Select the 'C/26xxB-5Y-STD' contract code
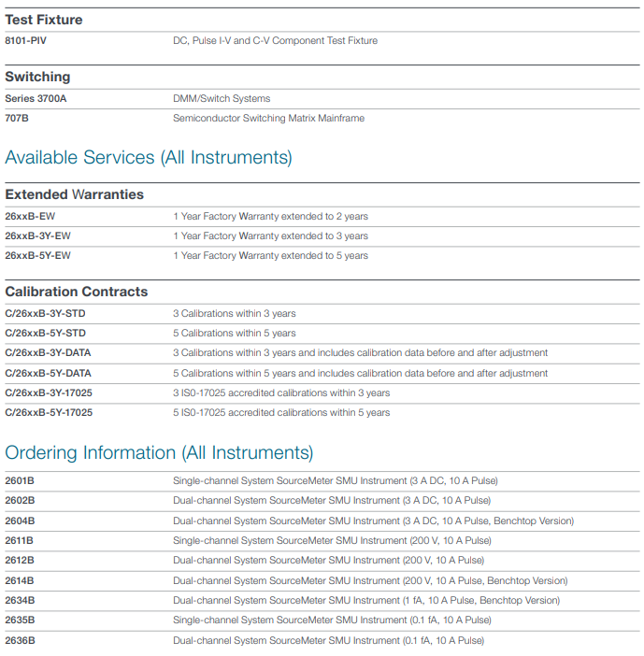 click(x=45, y=333)
